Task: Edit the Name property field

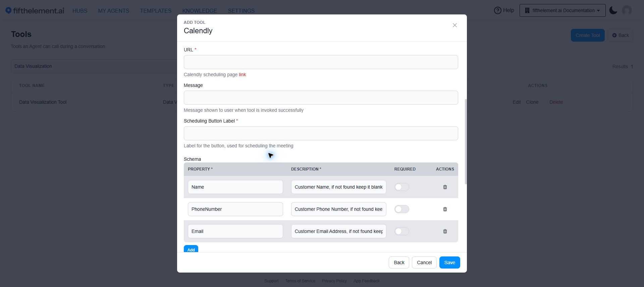Action: tap(235, 187)
